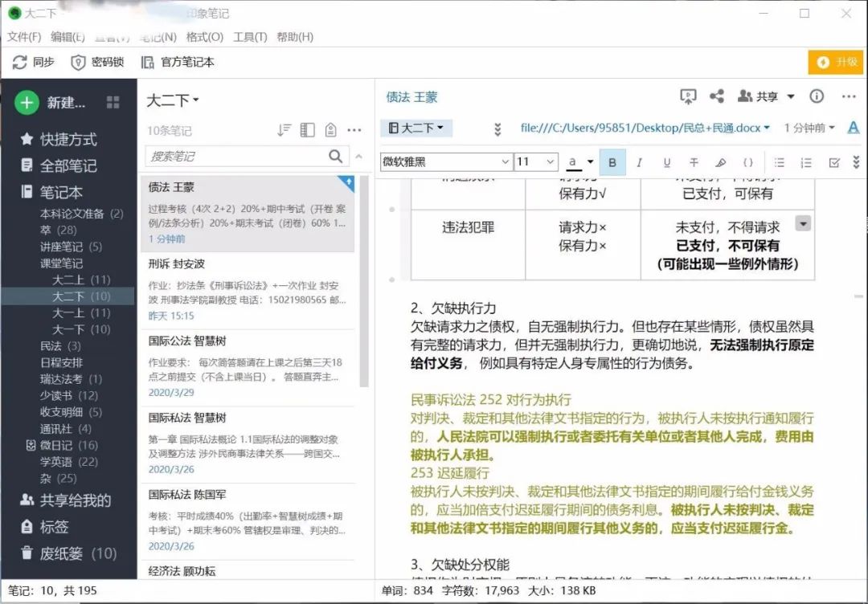Screen dimensions: 868x604
Task: Open the font color picker arrow
Action: [x=590, y=162]
